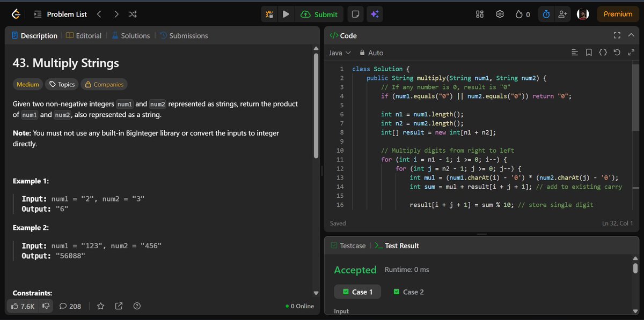Image resolution: width=644 pixels, height=320 pixels.
Task: Bookmark the current code with bookmark icon
Action: click(x=589, y=53)
